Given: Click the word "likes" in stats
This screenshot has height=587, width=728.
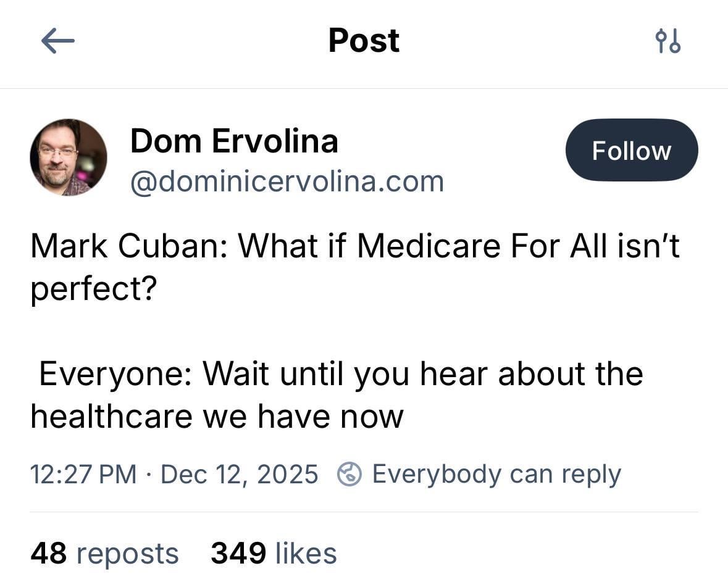Looking at the screenshot, I should coord(306,552).
